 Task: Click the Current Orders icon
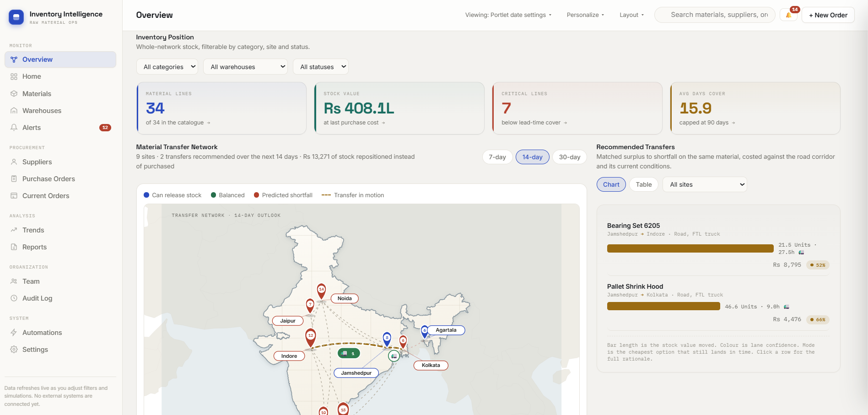(14, 196)
